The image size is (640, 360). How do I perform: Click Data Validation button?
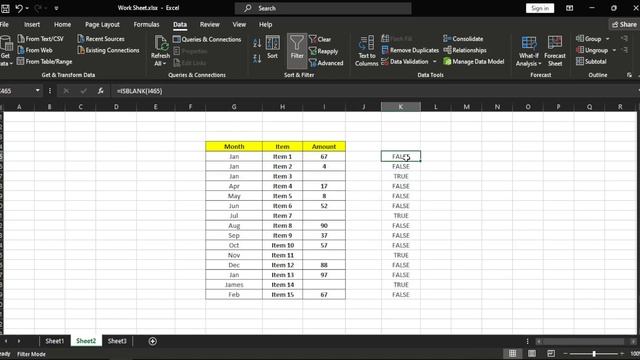pos(405,62)
